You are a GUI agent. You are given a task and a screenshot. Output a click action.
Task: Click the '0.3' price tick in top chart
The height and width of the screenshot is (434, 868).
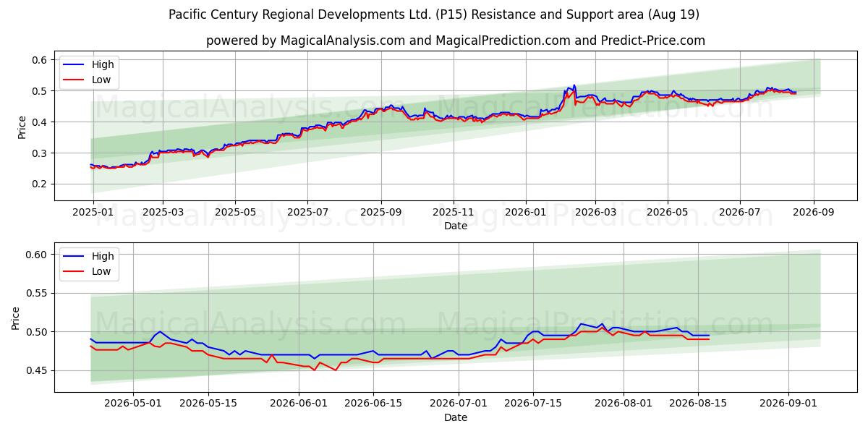(x=41, y=153)
